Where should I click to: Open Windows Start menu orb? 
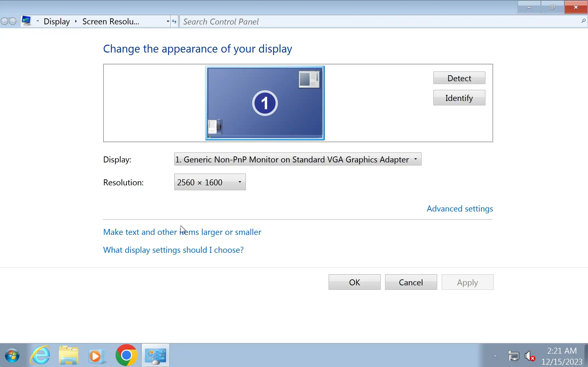(12, 356)
